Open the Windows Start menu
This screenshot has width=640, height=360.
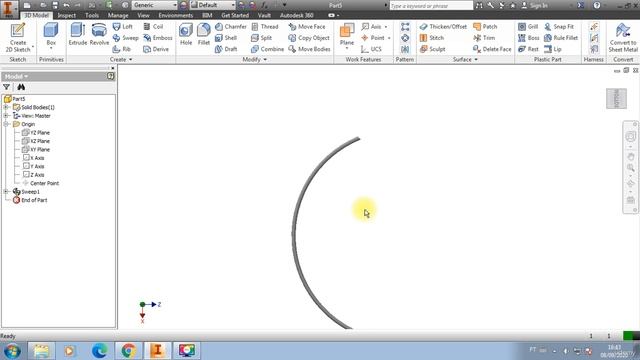point(12,351)
